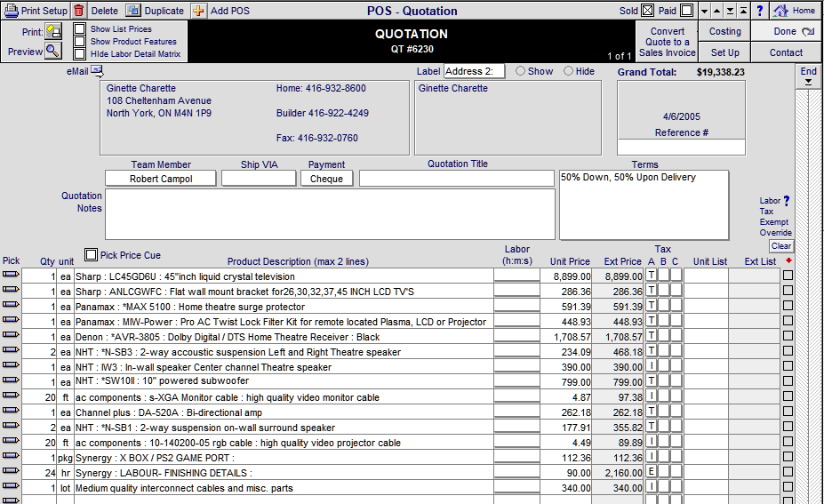Image resolution: width=824 pixels, height=504 pixels.
Task: Open help question mark icon in toolbar
Action: pyautogui.click(x=759, y=11)
